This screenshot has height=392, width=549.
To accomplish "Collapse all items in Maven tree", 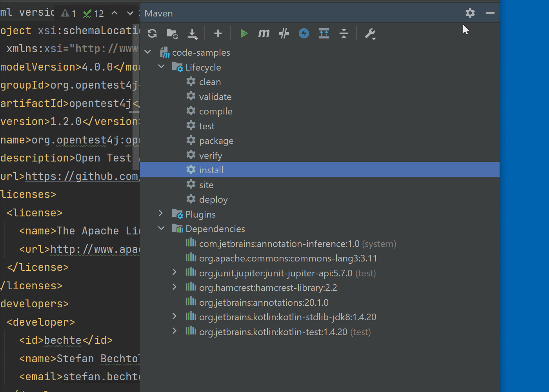I will pyautogui.click(x=344, y=33).
